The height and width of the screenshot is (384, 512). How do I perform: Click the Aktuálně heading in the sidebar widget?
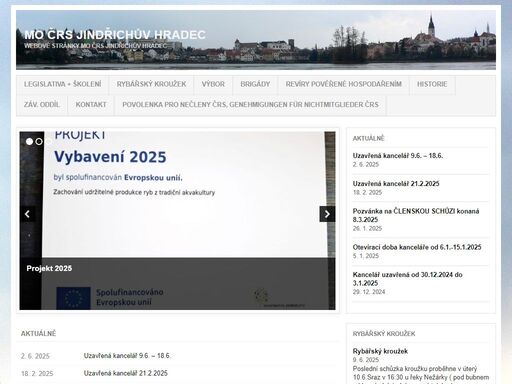[x=368, y=138]
